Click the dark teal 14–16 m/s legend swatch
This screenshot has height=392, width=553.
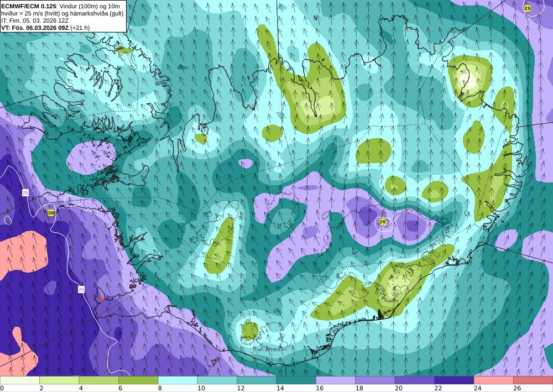click(296, 380)
